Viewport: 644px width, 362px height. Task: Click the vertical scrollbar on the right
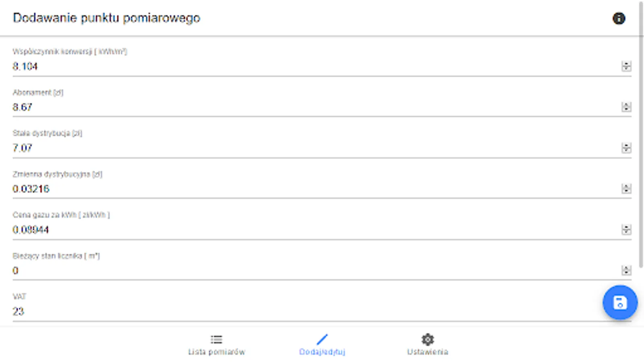tap(641, 133)
